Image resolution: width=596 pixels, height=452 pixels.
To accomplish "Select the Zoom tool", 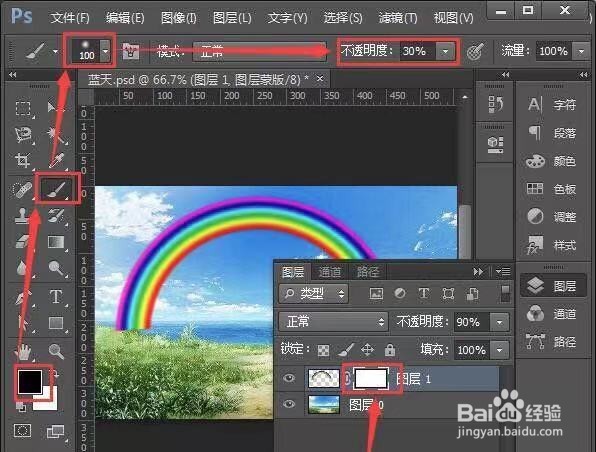I will [x=56, y=351].
